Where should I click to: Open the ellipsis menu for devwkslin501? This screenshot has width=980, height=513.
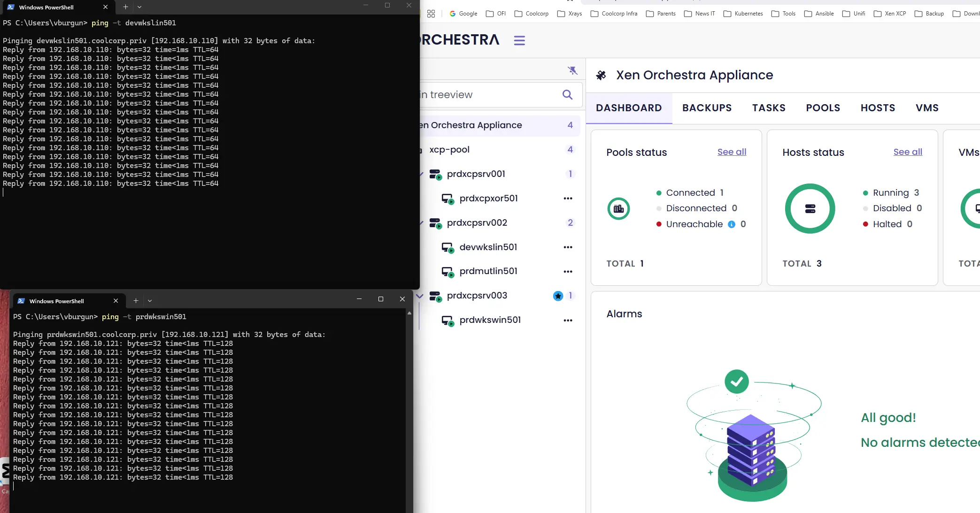tap(568, 247)
